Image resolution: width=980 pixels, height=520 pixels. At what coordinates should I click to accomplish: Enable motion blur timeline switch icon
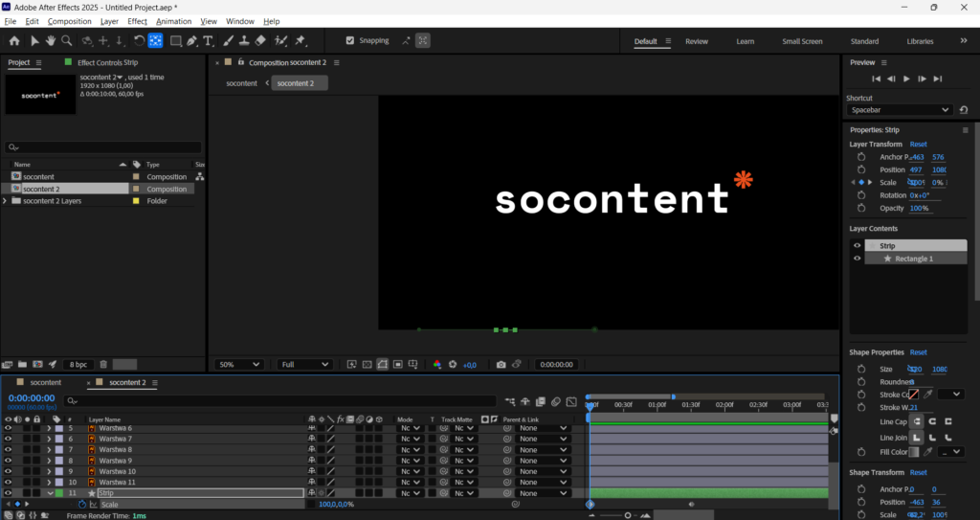pyautogui.click(x=556, y=402)
